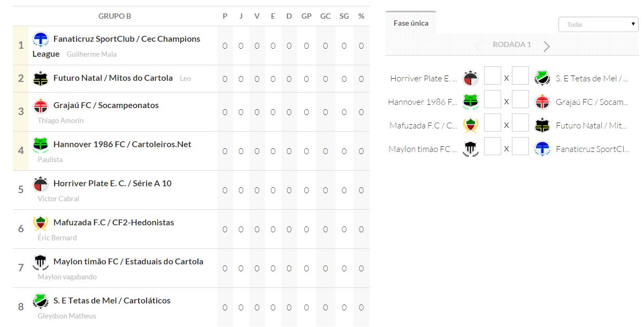Enter home score for Horriver Plate match

(x=492, y=76)
